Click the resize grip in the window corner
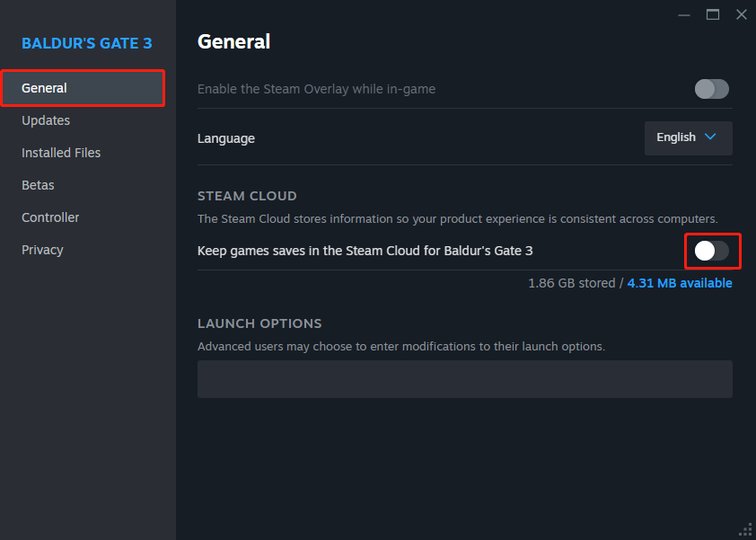Image resolution: width=756 pixels, height=540 pixels. coord(745,529)
